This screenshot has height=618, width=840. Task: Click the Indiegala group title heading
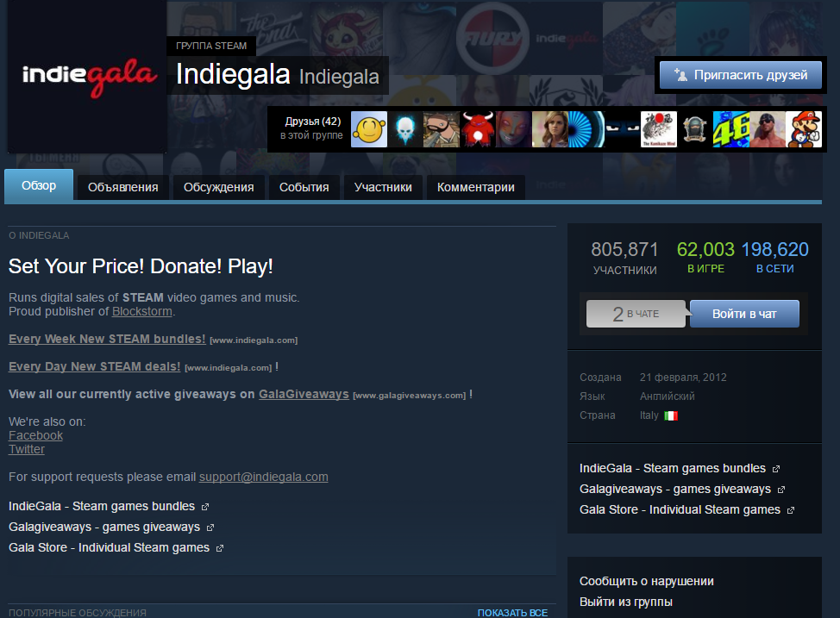coord(233,74)
